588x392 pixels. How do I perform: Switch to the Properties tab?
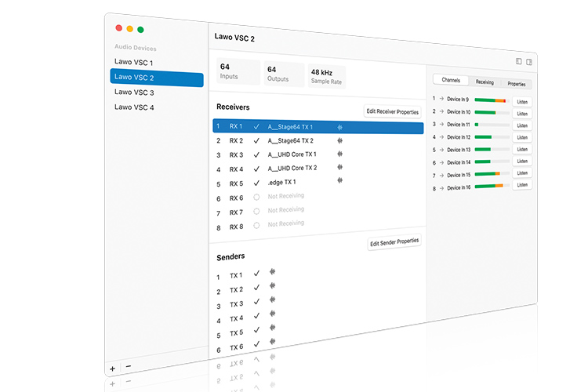coord(517,84)
